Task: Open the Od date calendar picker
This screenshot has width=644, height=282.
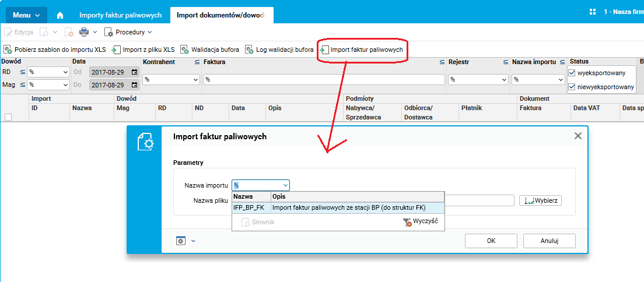Action: [x=134, y=72]
